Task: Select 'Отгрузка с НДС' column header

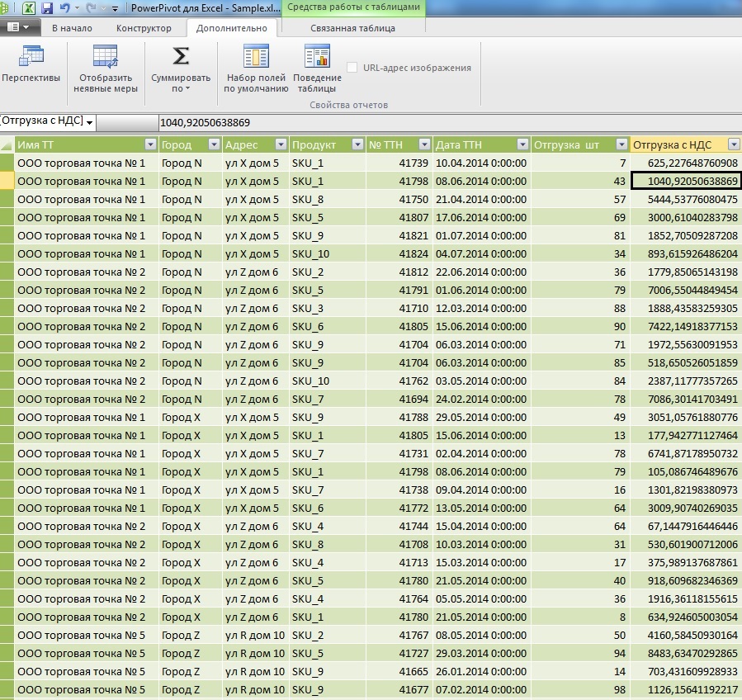Action: [x=672, y=144]
